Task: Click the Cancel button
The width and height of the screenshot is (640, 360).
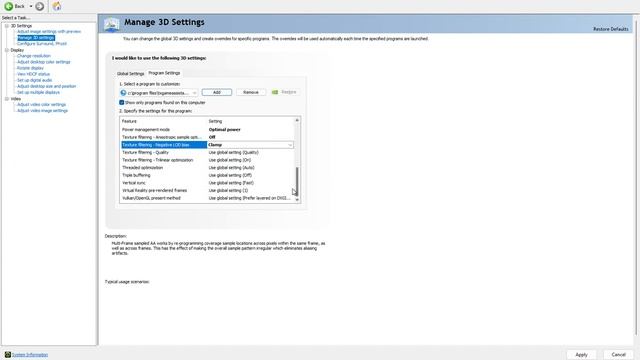Action: coord(618,355)
